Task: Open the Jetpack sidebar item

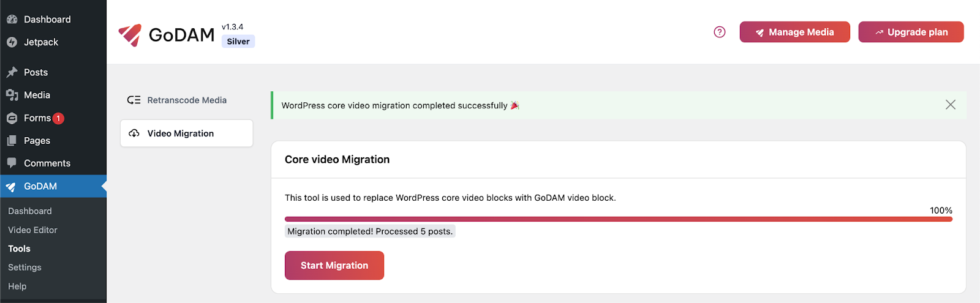Action: (40, 42)
